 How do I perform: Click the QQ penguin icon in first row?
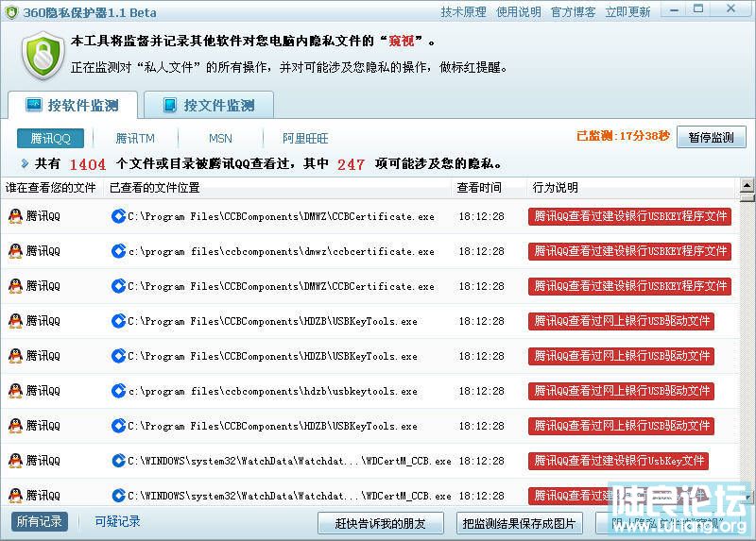(x=15, y=216)
